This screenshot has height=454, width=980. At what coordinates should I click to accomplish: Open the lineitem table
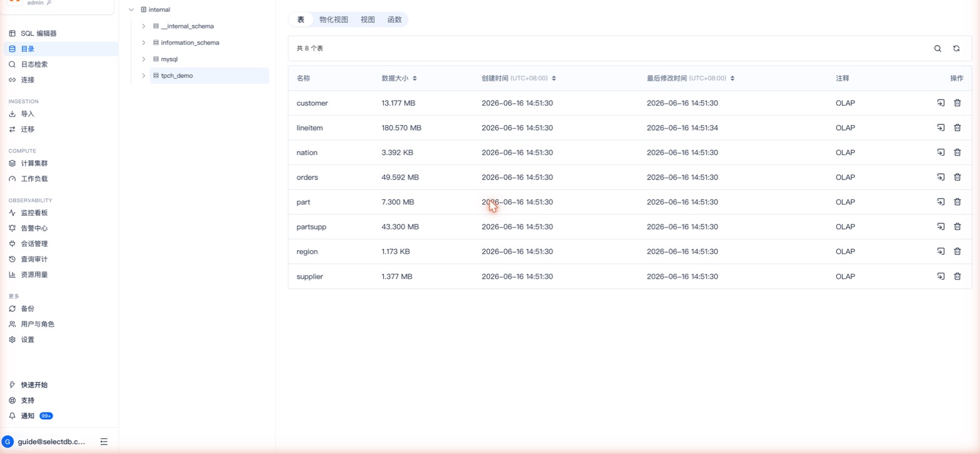click(309, 128)
